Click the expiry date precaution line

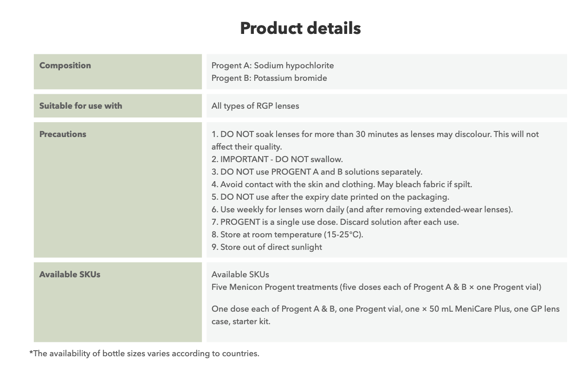click(x=330, y=197)
